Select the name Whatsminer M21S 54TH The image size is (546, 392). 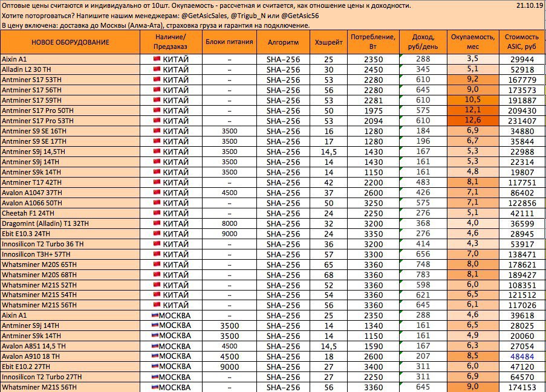(x=39, y=295)
